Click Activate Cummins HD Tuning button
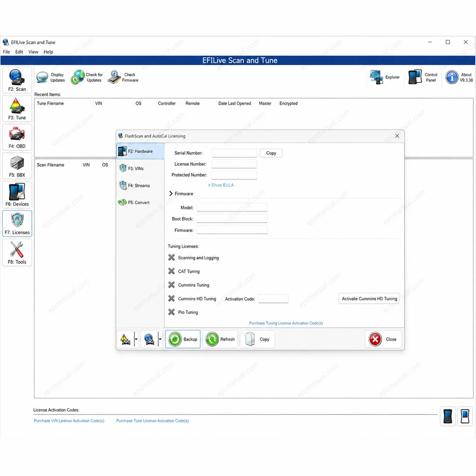The image size is (476, 476). tap(369, 299)
